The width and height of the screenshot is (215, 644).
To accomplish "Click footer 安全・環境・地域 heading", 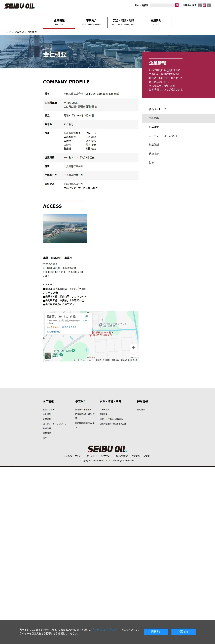I will (x=110, y=401).
